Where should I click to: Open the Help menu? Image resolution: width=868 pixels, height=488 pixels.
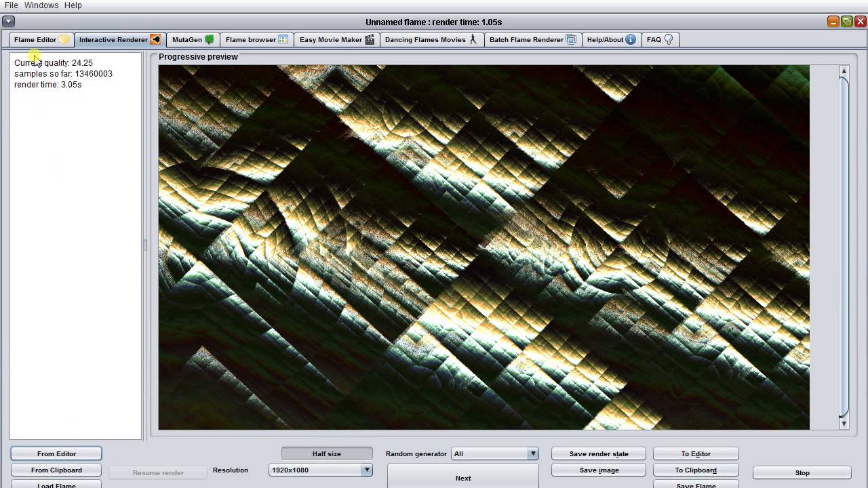(x=73, y=5)
